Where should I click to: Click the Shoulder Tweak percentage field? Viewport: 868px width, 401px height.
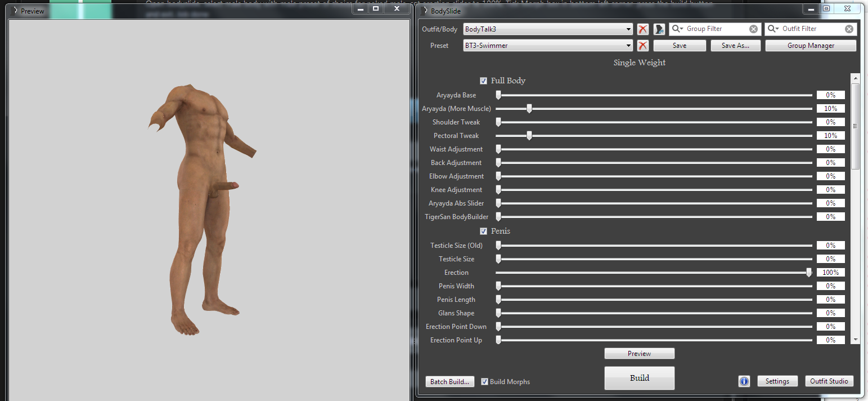[831, 122]
